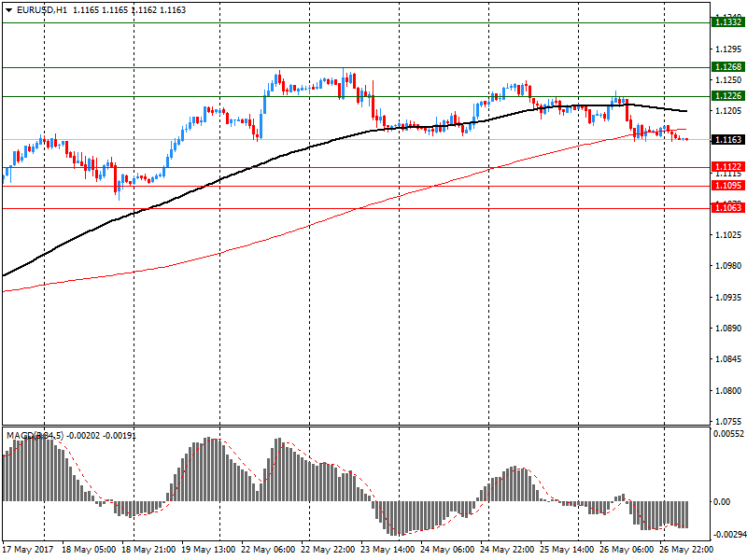Click the 19 May 13:00 time label
The image size is (747, 560).
208,550
